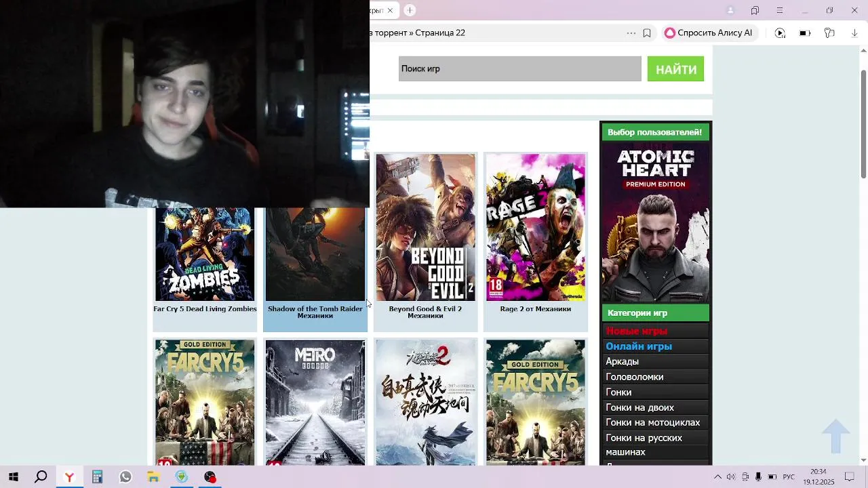868x488 pixels.
Task: Select the Онлайн игры category
Action: [639, 346]
